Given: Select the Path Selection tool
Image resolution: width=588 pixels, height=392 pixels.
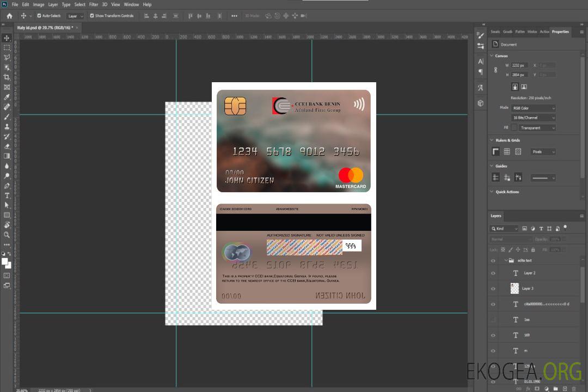Looking at the screenshot, I should (x=7, y=205).
